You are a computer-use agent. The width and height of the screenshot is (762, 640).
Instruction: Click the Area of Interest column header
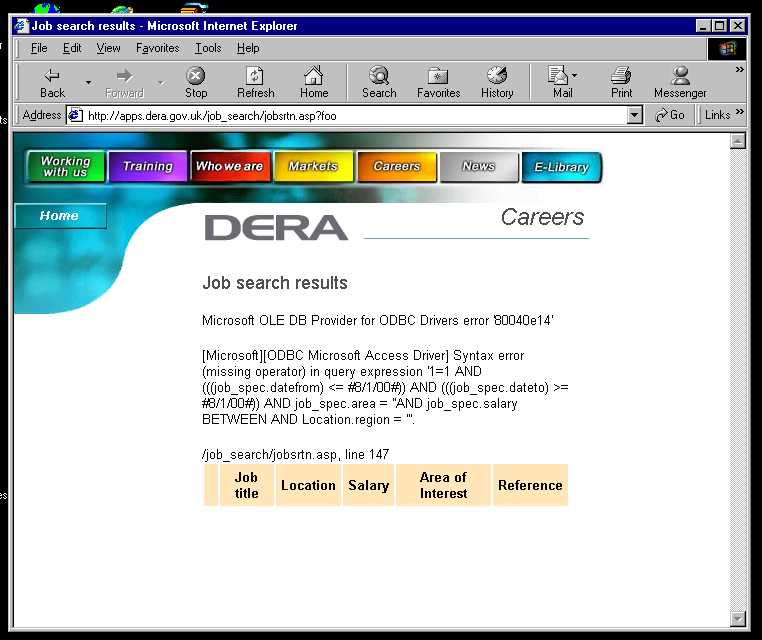443,485
